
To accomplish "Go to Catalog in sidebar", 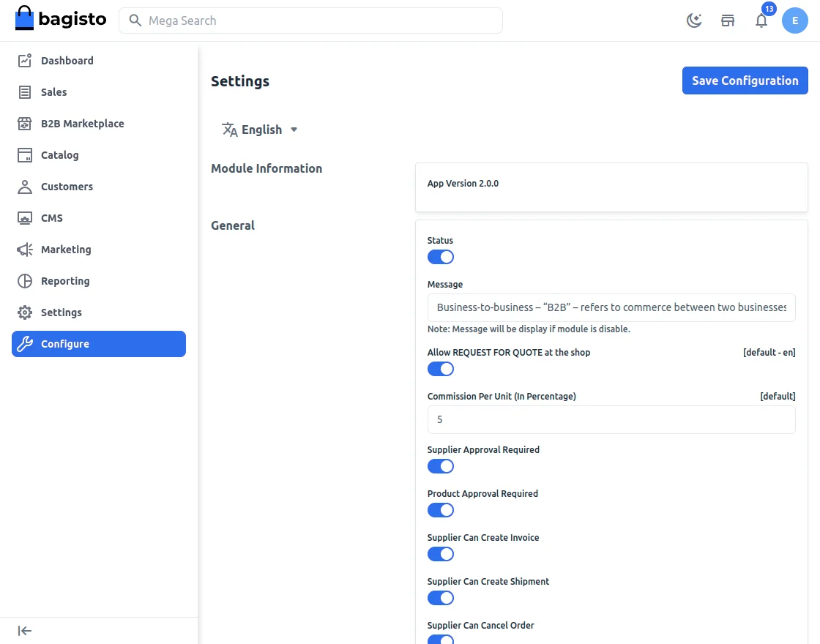I will 59,155.
